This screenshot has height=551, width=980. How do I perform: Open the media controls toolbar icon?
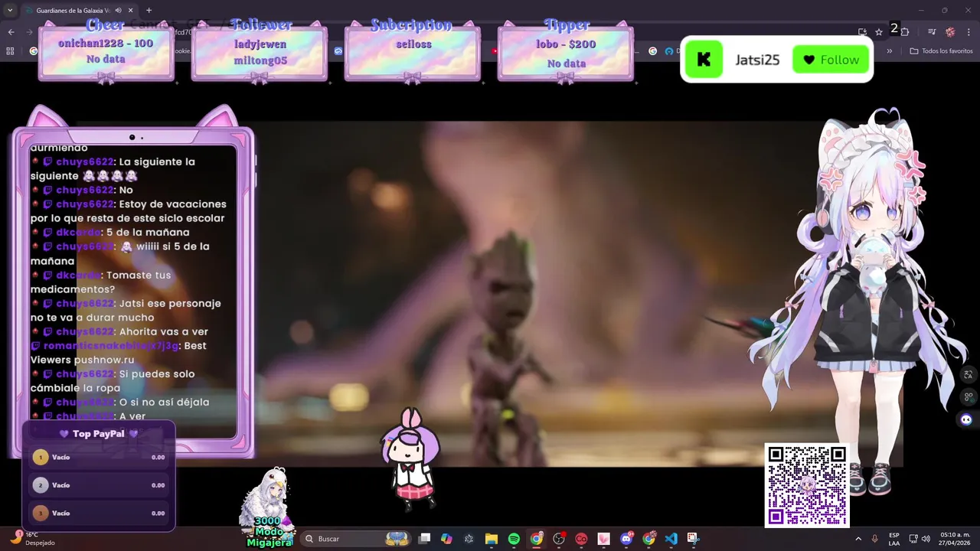click(932, 31)
